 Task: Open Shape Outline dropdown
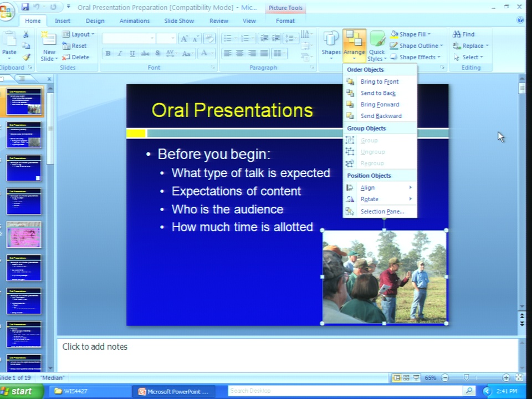click(416, 45)
